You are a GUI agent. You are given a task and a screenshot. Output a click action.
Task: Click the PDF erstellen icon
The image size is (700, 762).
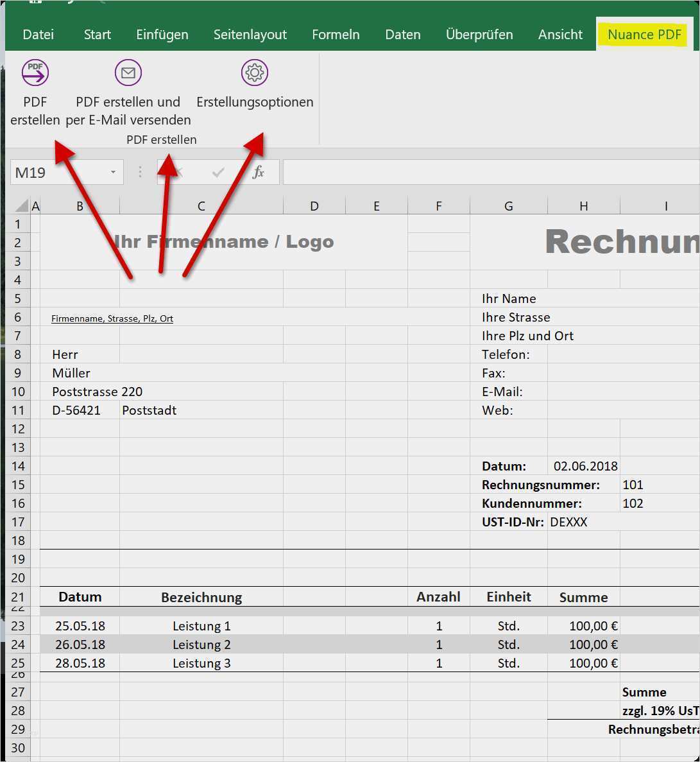pyautogui.click(x=35, y=73)
